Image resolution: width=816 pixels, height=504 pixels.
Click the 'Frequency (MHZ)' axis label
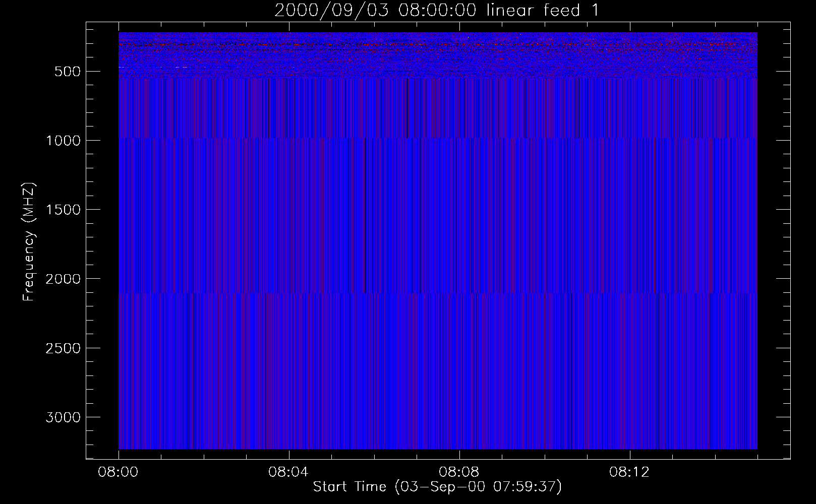(29, 241)
